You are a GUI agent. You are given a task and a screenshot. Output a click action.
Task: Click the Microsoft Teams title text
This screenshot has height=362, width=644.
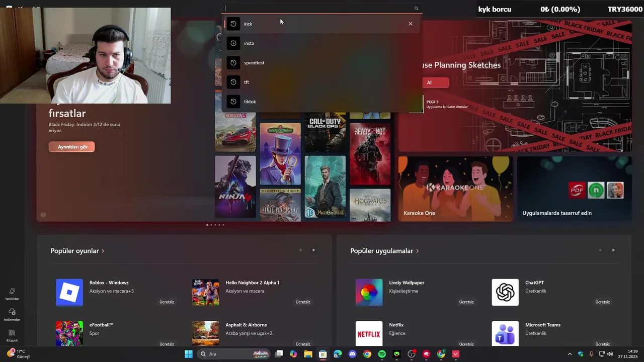(543, 325)
